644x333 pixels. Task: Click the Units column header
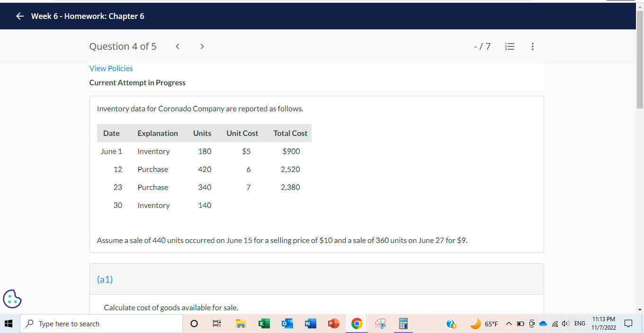point(202,133)
